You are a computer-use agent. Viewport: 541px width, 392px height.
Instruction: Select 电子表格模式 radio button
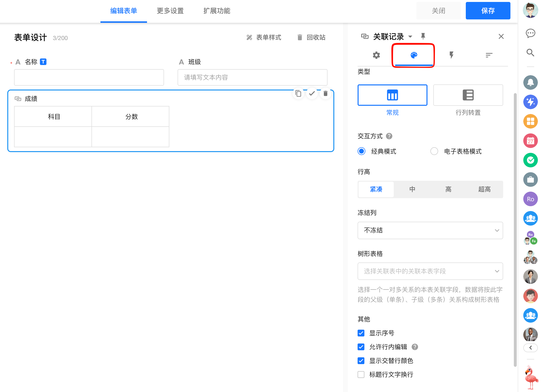pyautogui.click(x=434, y=151)
